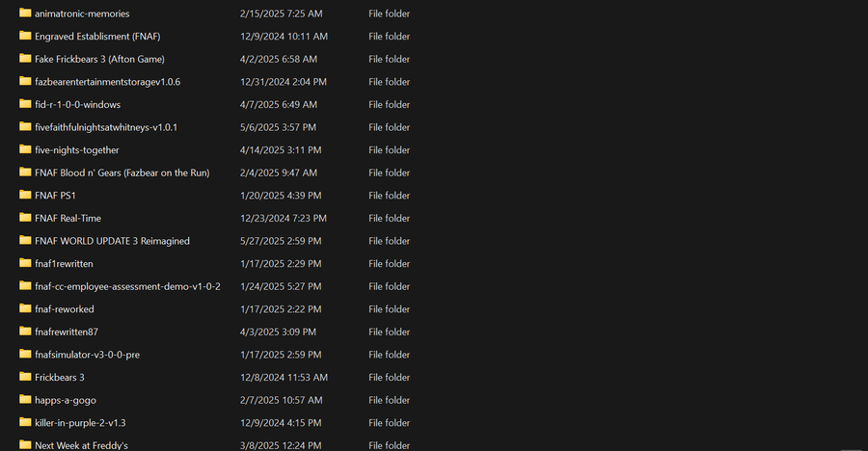
Task: Select fivefaithfulnightsatwhitneys-v1.0.1 folder name
Action: (106, 127)
